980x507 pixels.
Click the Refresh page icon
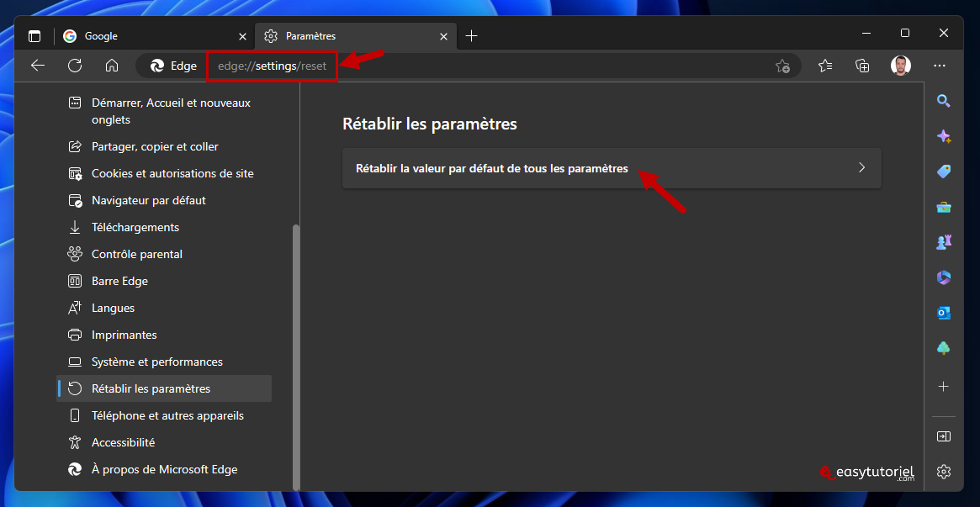pos(75,66)
